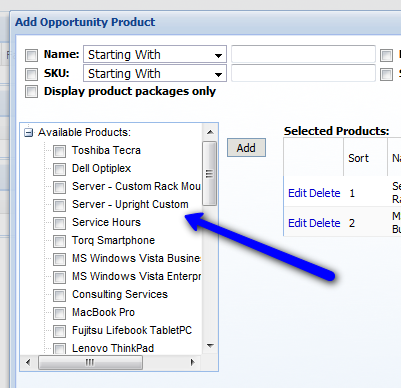Enable the Name filter checkbox

click(31, 55)
